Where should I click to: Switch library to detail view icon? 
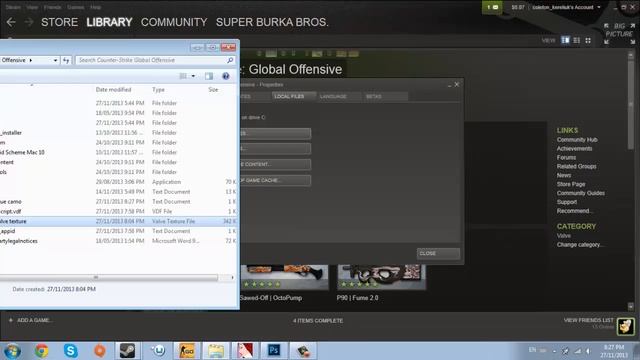[x=565, y=40]
